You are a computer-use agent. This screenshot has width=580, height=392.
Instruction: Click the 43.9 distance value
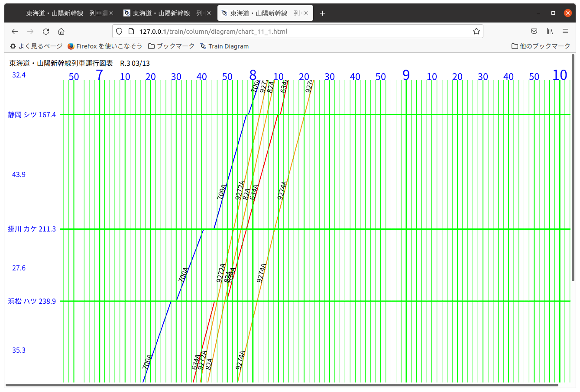[19, 174]
